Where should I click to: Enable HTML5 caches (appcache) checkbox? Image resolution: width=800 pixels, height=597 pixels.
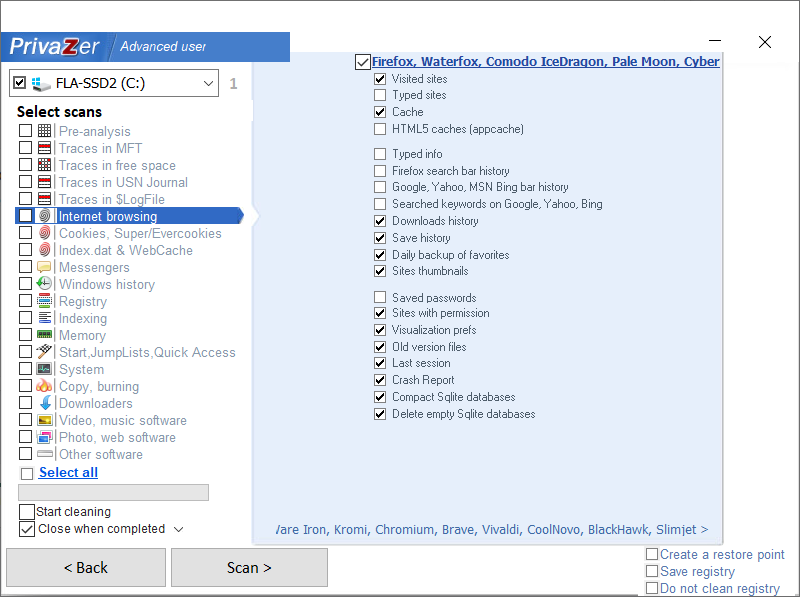click(x=380, y=129)
